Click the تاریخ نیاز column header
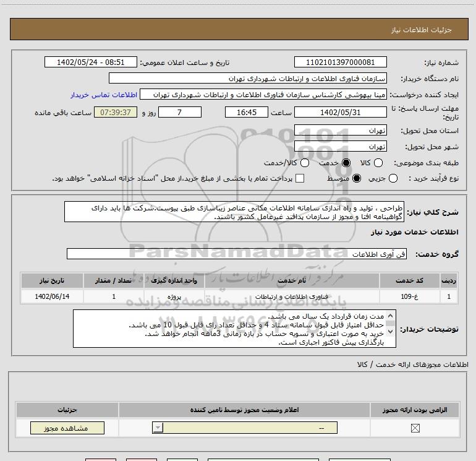This screenshot has width=476, height=461. coord(52,280)
